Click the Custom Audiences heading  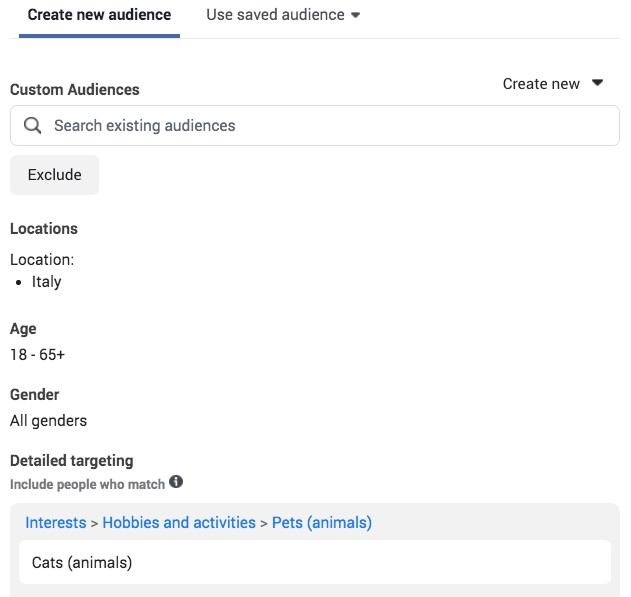pos(75,90)
